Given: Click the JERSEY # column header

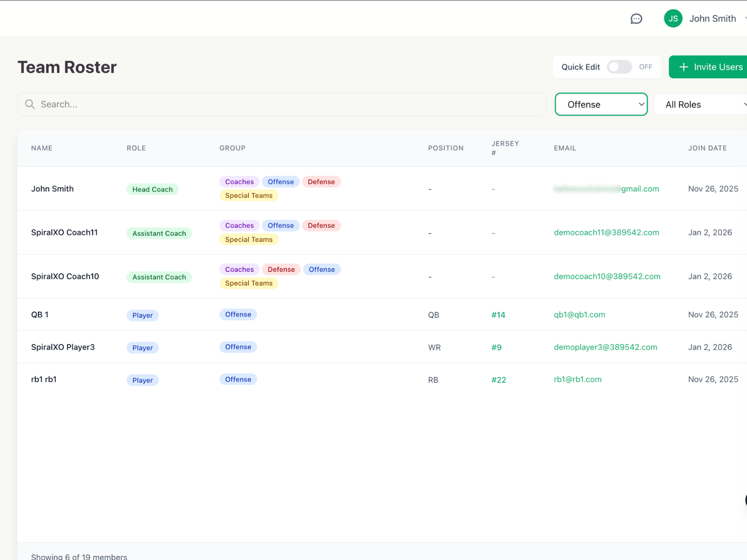Looking at the screenshot, I should pos(505,148).
